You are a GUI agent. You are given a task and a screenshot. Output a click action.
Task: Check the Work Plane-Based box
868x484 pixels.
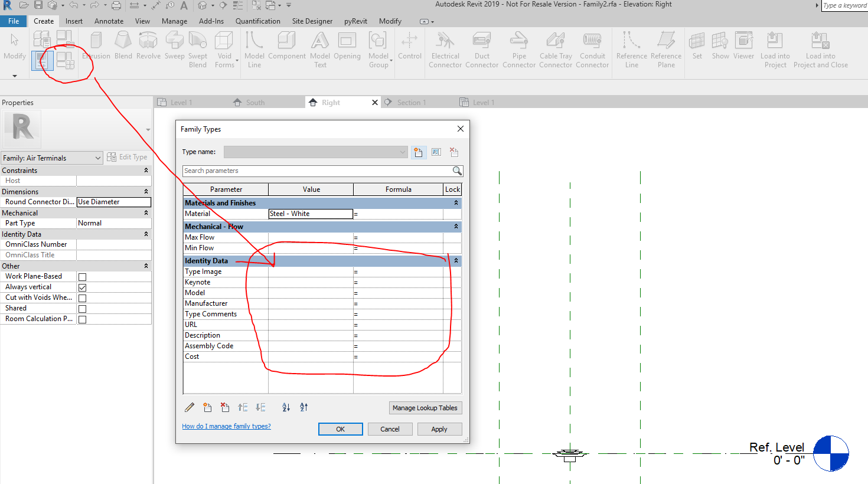coord(82,276)
